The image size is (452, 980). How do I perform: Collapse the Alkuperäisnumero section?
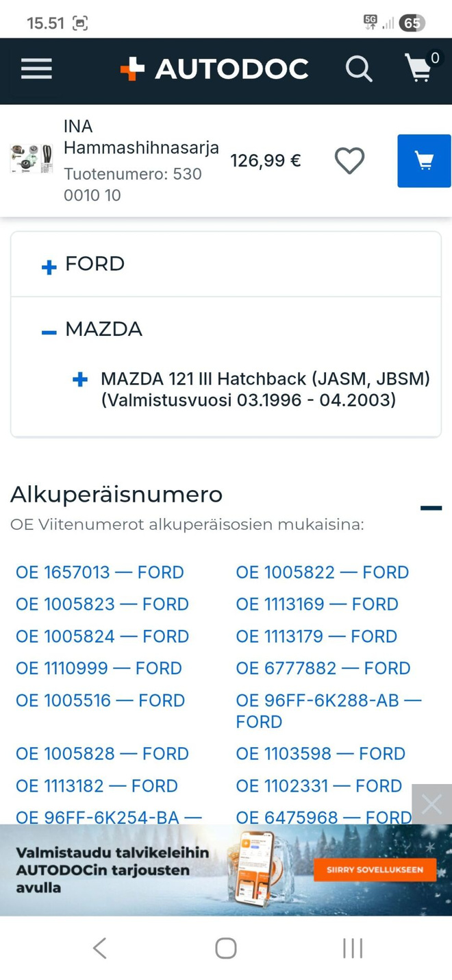click(x=431, y=508)
